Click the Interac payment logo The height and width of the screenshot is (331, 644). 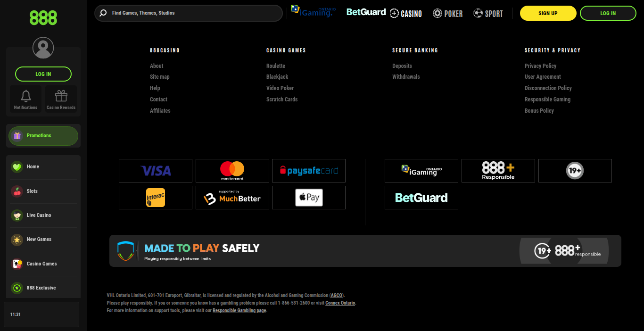(156, 198)
